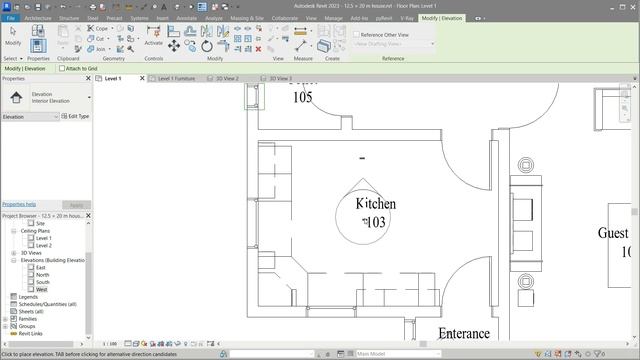The image size is (640, 360).
Task: Click the Array tool icon
Action: [238, 39]
